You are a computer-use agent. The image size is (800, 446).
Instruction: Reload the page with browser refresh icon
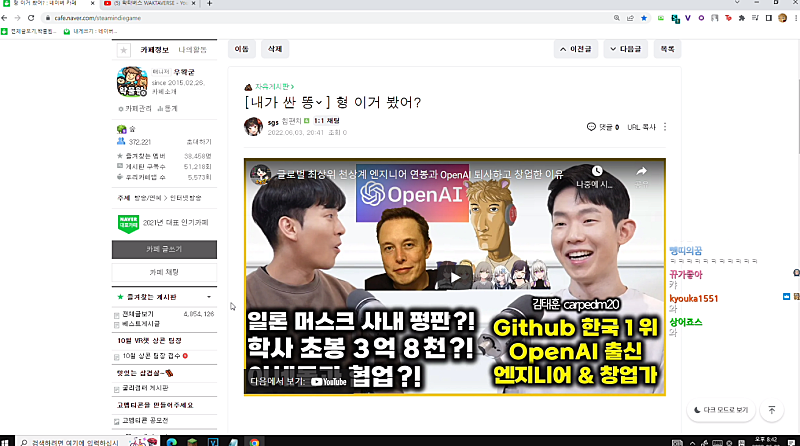31,18
